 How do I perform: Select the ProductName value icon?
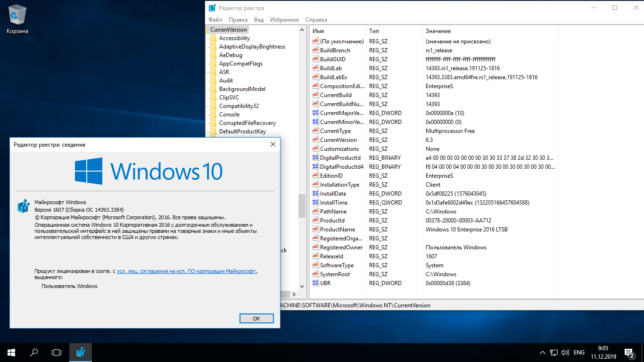click(x=315, y=230)
